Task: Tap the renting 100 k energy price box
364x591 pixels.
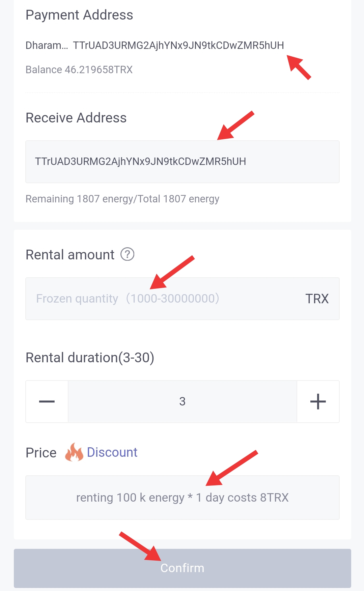Action: tap(182, 498)
